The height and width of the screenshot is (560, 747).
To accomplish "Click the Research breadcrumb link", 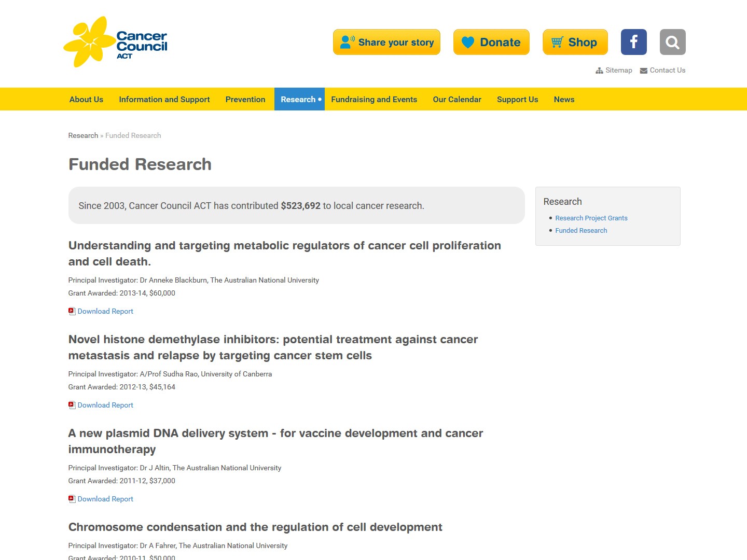I will (x=83, y=135).
